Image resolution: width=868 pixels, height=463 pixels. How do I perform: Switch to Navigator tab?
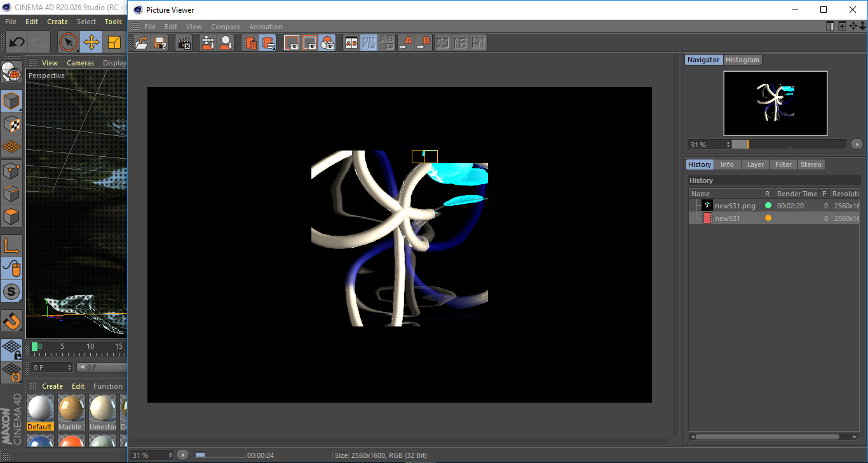point(703,60)
